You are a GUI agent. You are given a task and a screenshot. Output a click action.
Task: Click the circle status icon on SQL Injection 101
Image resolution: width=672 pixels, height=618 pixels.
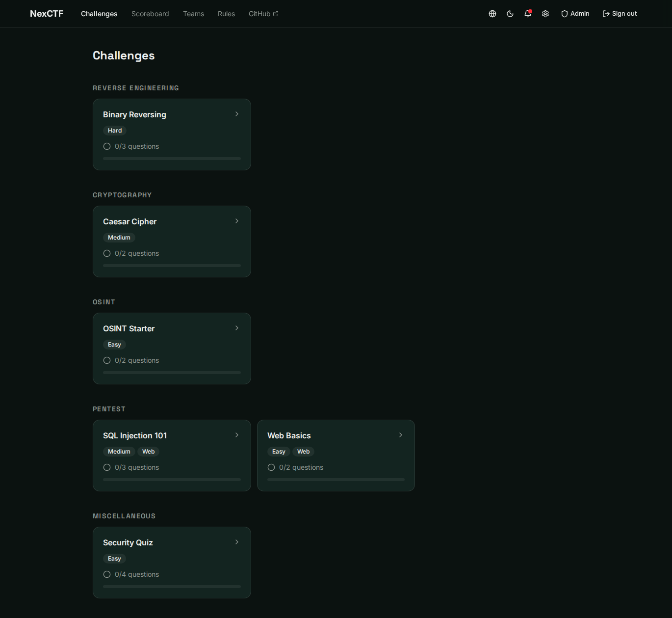[107, 467]
